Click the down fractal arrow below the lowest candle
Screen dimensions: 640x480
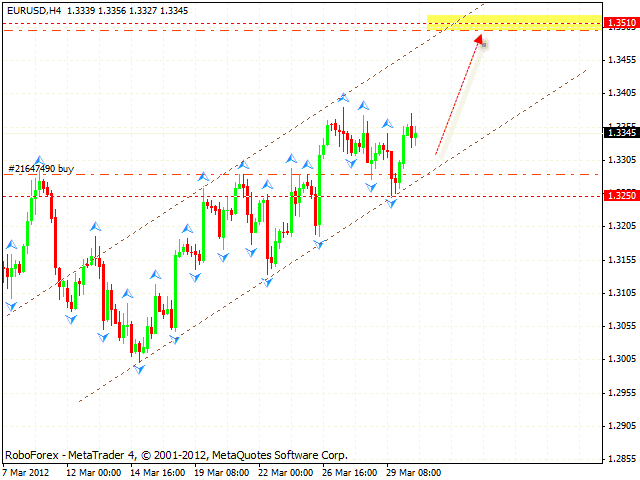[x=139, y=369]
